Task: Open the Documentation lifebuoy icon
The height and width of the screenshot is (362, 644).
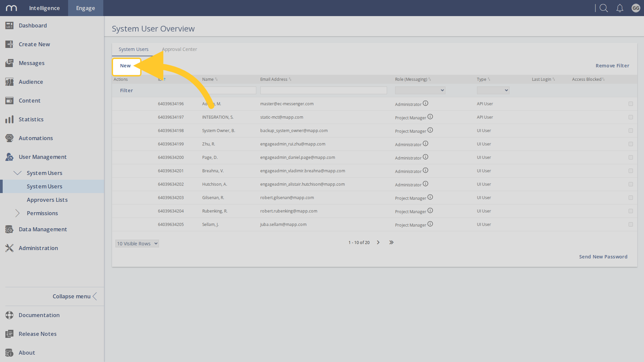Action: (x=9, y=315)
